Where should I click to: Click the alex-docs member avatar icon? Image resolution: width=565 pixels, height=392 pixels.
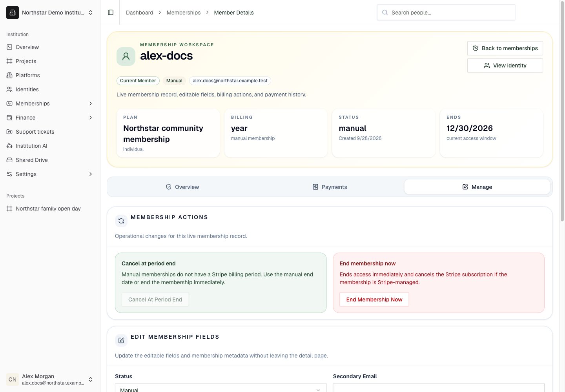[x=126, y=56]
